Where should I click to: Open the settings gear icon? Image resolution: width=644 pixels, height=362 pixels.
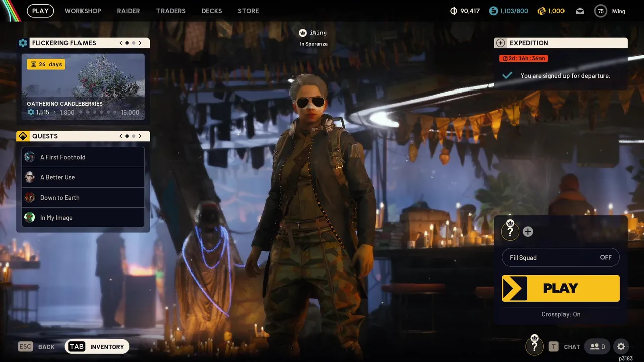coord(621,346)
